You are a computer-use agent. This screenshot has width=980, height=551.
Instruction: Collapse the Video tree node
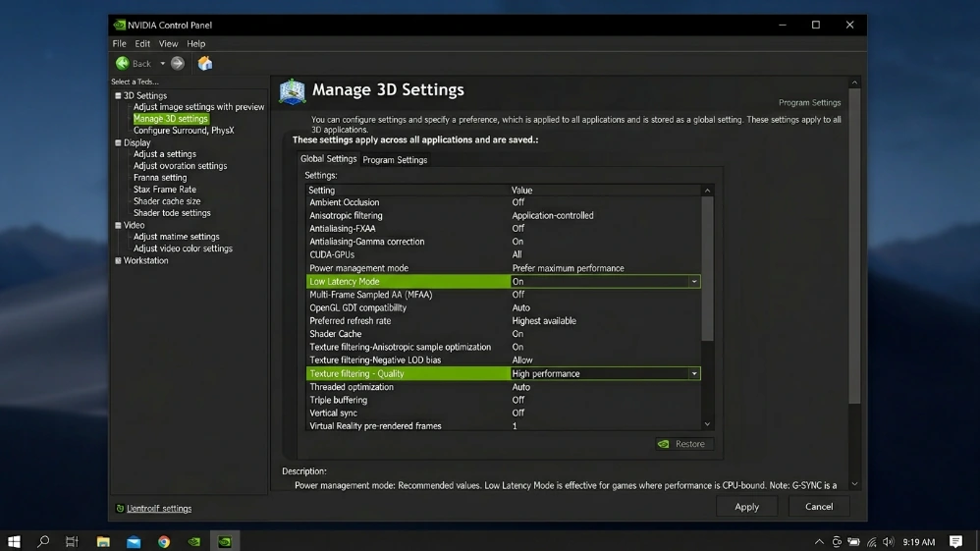click(x=118, y=225)
